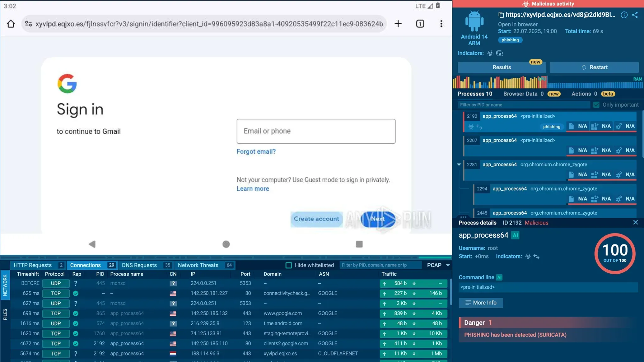Select the Connections tab
Viewport: 644px width, 362px height.
pos(92,265)
